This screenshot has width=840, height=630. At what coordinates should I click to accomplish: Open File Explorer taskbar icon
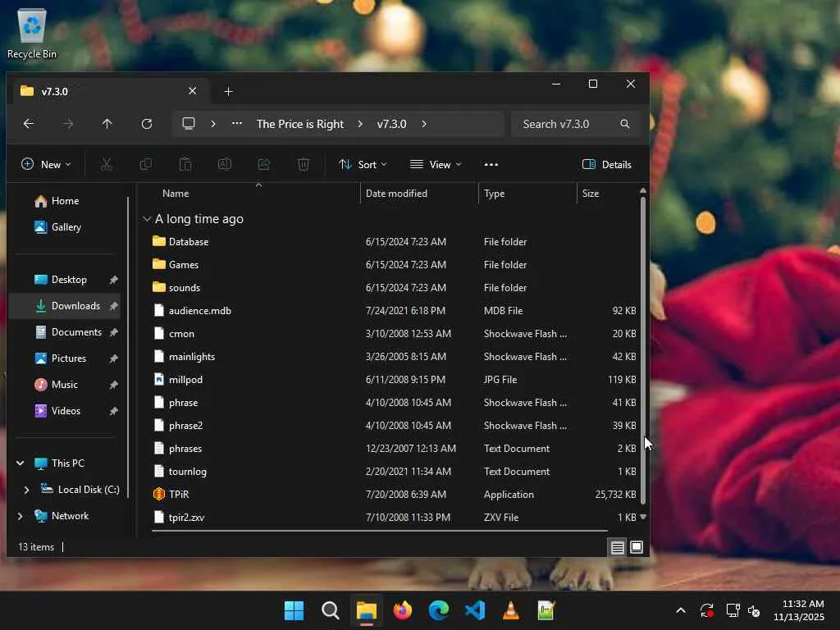click(x=367, y=610)
